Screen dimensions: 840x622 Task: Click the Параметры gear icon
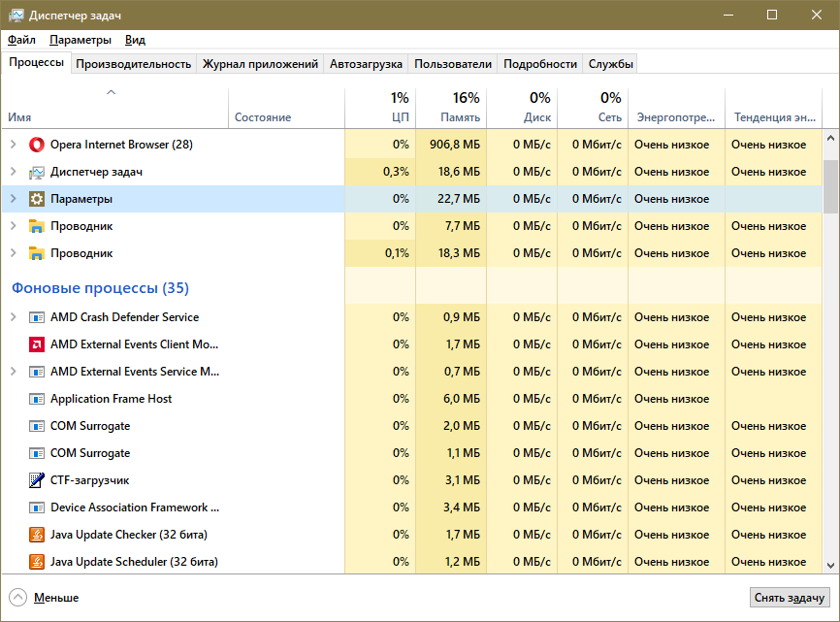[37, 199]
